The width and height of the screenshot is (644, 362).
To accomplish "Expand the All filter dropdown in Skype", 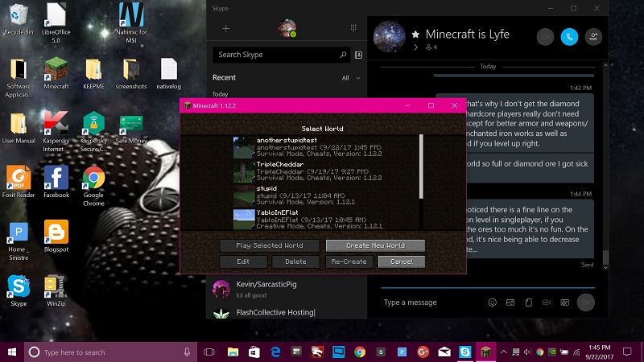I will pyautogui.click(x=351, y=78).
